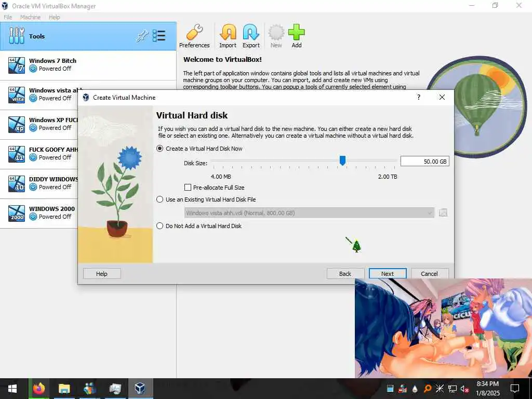Open the notification center icon
Screen dimensions: 532x399
click(515, 389)
